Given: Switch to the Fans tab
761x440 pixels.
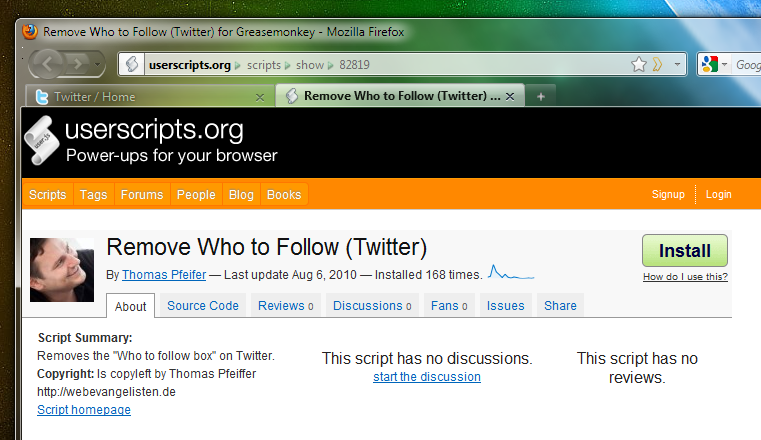Looking at the screenshot, I should point(449,306).
